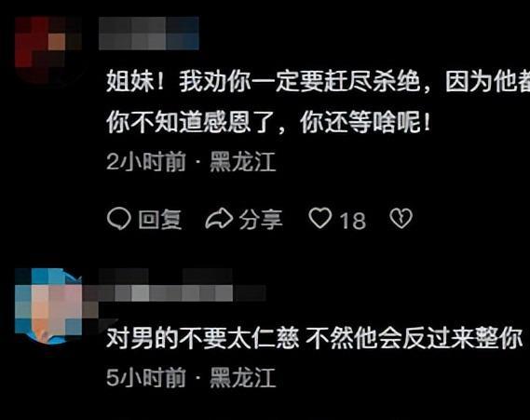Viewport: 530px width, 420px height.
Task: Click the phrase 不然他会反过来整你
Action: (x=414, y=339)
